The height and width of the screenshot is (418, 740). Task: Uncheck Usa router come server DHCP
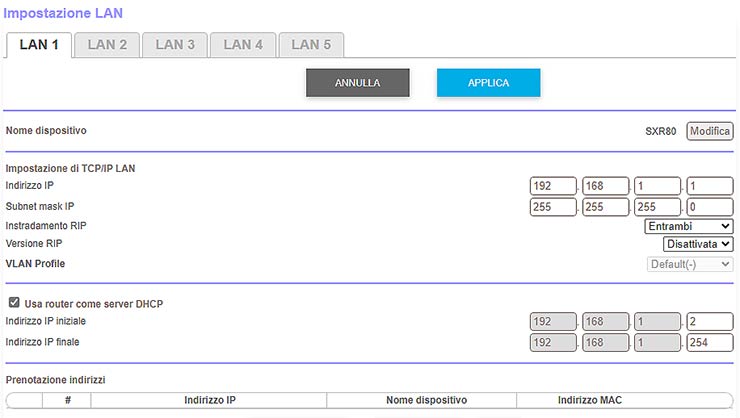pyautogui.click(x=14, y=303)
